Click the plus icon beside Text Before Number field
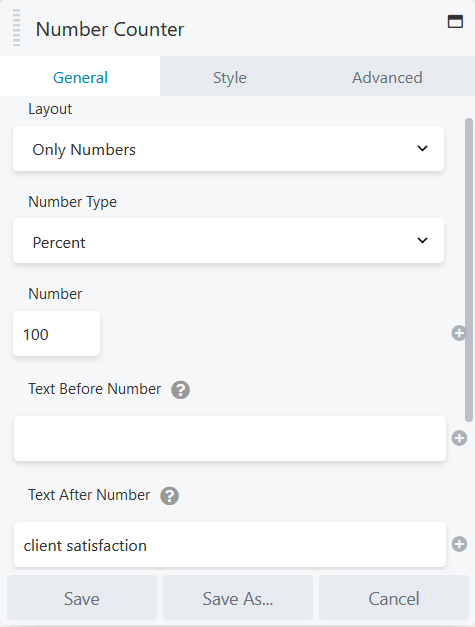This screenshot has width=475, height=627. click(x=459, y=438)
